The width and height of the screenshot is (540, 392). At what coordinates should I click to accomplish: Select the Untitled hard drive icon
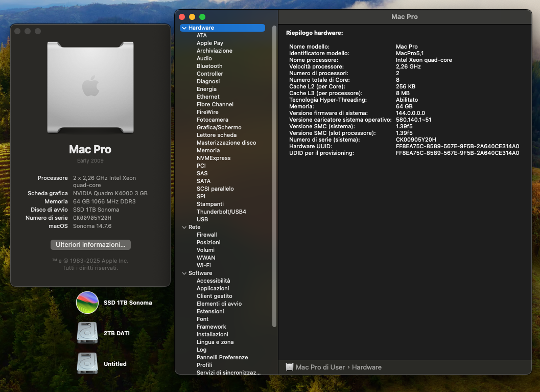coord(87,363)
